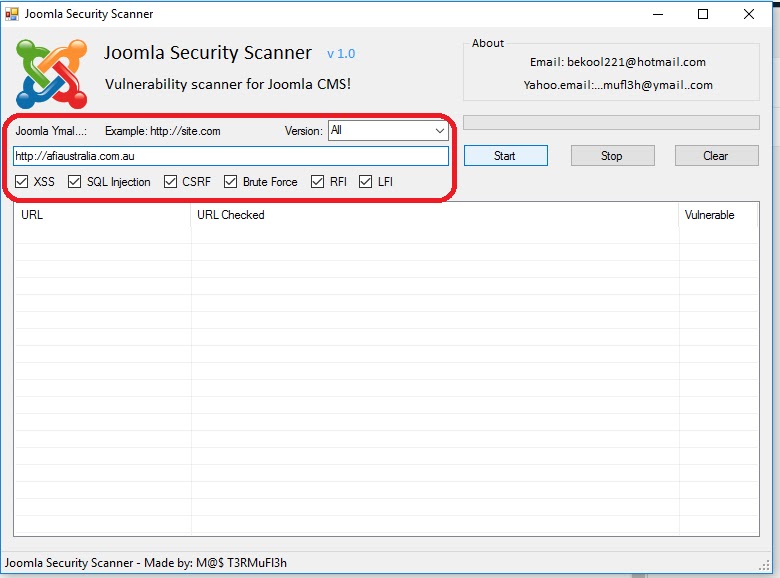The width and height of the screenshot is (780, 578).
Task: Uncheck the CSRF option
Action: (170, 182)
